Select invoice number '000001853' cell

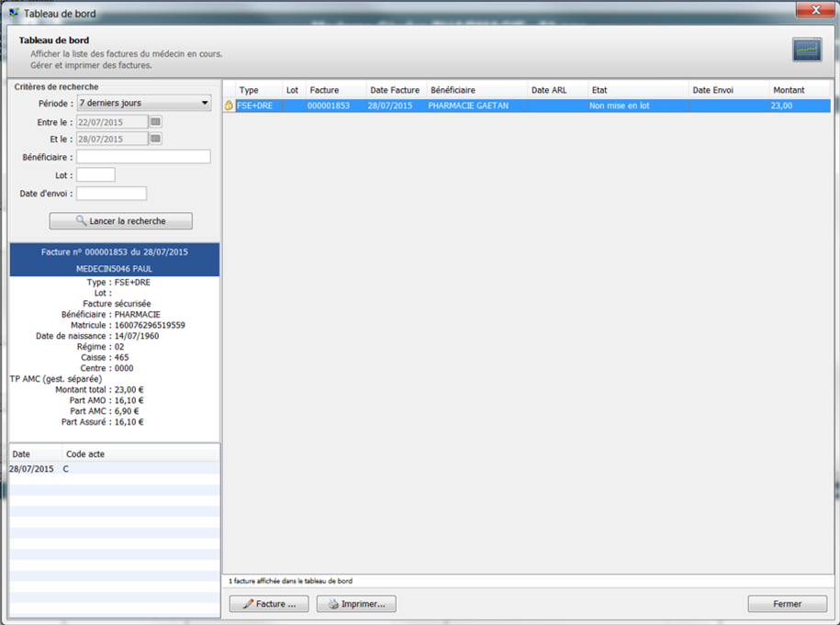coord(336,106)
